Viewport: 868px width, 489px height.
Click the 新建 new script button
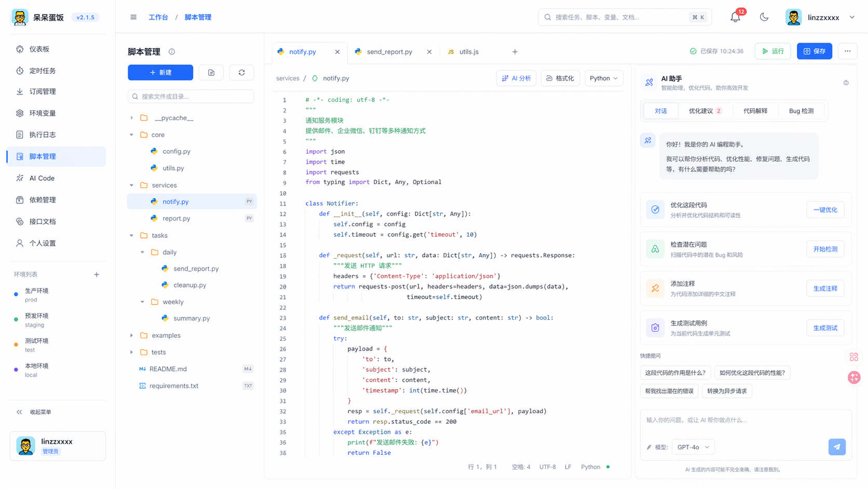[x=160, y=73]
